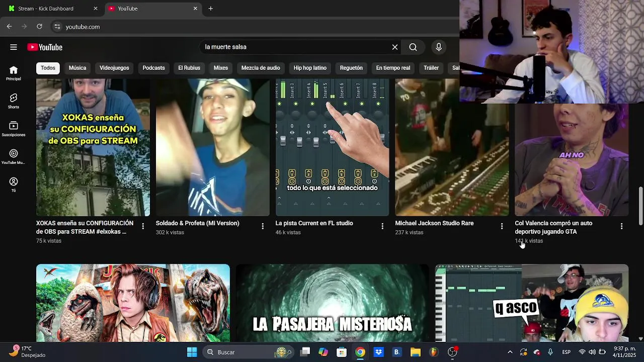Open Dropbox from the taskbar

click(378, 352)
